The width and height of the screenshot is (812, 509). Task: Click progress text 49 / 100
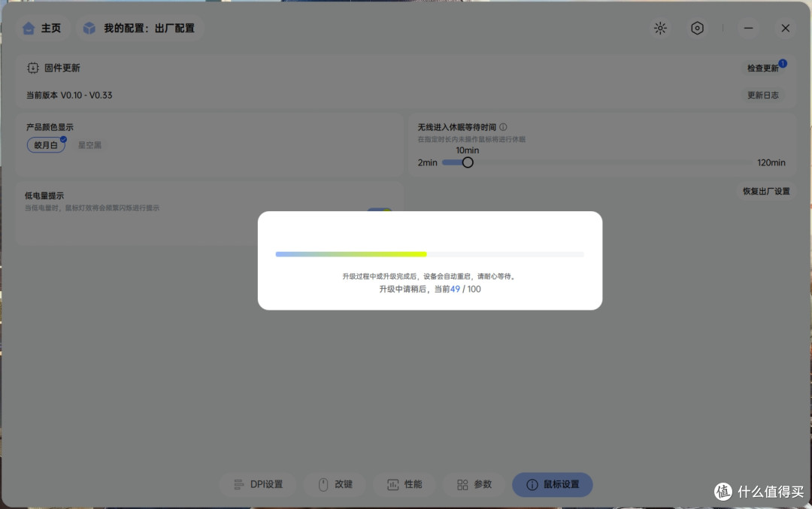[465, 289]
